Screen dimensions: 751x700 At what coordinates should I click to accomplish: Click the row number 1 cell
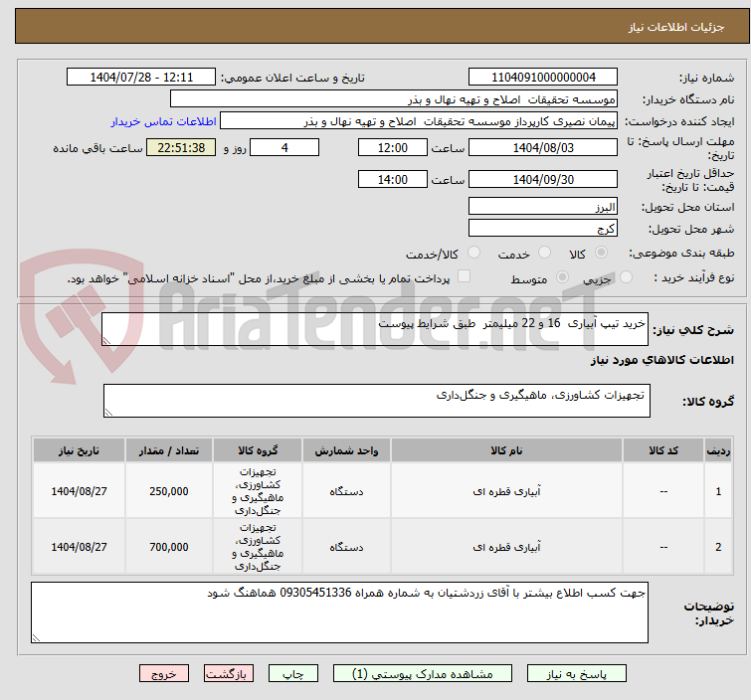tap(718, 491)
